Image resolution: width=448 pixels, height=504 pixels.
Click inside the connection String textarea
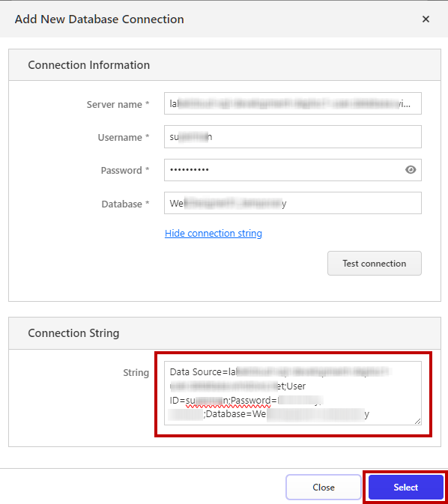click(x=293, y=393)
